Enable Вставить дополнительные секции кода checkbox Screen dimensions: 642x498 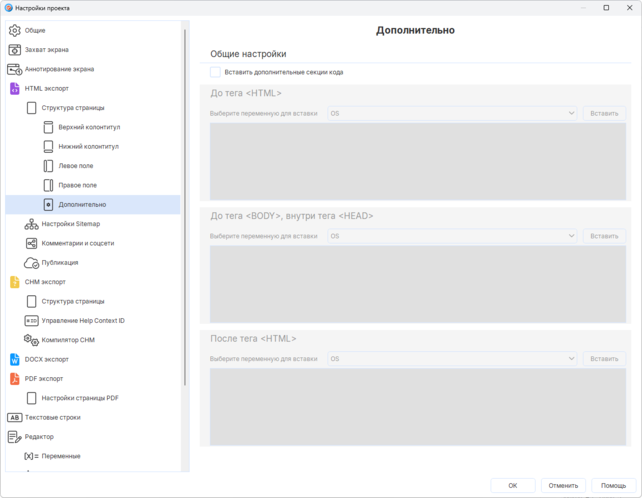(215, 72)
